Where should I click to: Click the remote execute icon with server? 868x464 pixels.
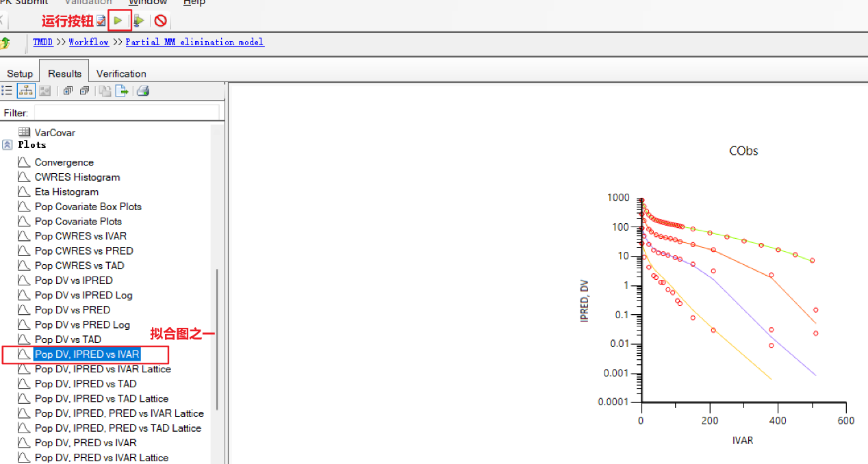(x=139, y=21)
